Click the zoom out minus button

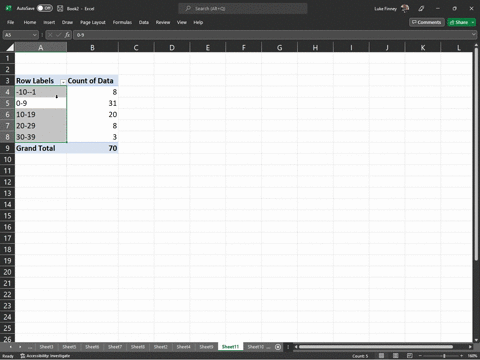(420, 356)
